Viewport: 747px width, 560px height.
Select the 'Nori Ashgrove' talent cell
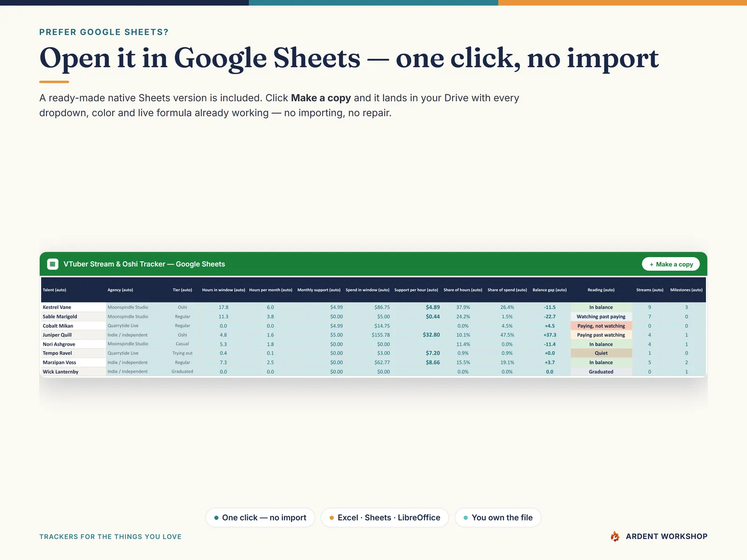[74, 344]
